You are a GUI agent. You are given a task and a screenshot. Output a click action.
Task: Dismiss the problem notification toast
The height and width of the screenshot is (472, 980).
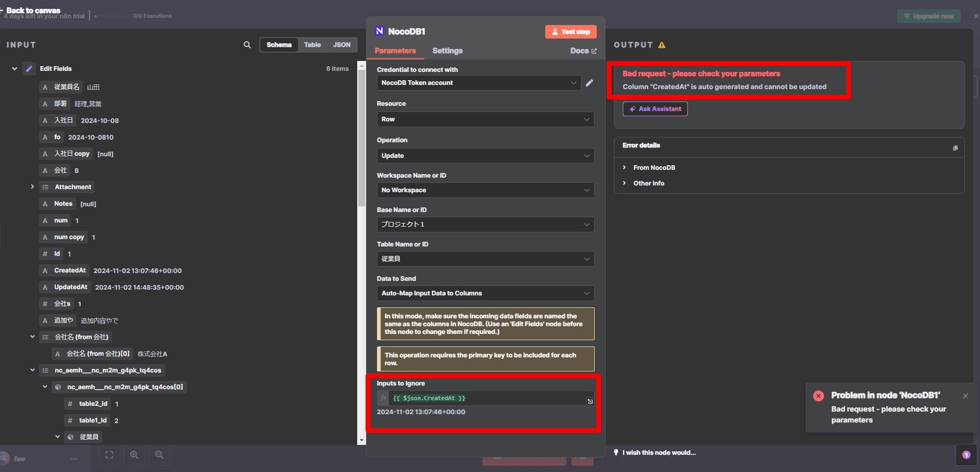[965, 396]
